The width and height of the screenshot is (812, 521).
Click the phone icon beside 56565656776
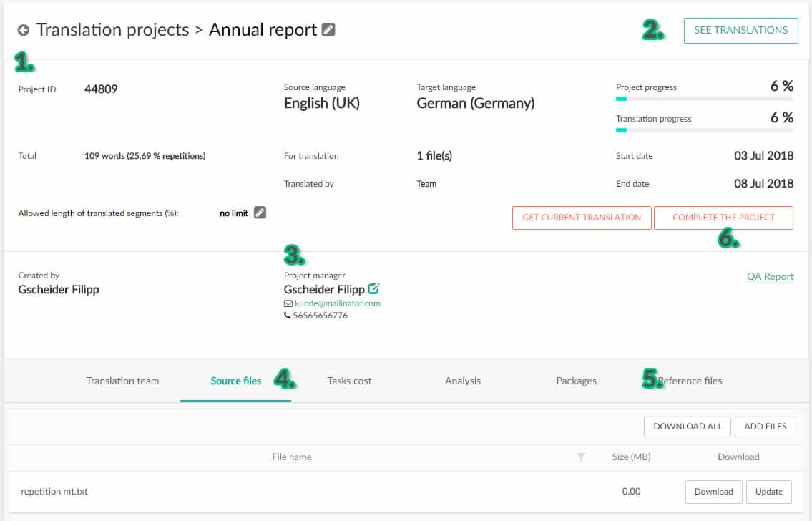pyautogui.click(x=287, y=315)
